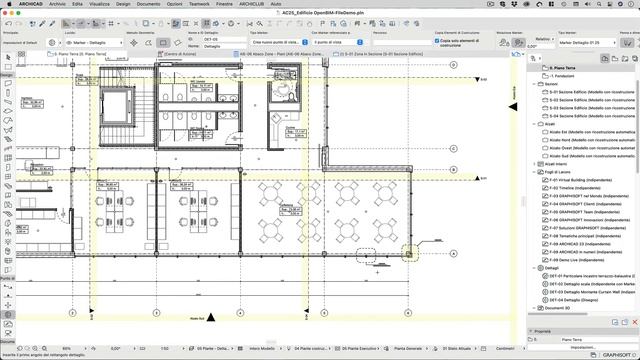Click the 05 Piante - Detta layer combination button
640x360 pixels.
click(x=211, y=349)
